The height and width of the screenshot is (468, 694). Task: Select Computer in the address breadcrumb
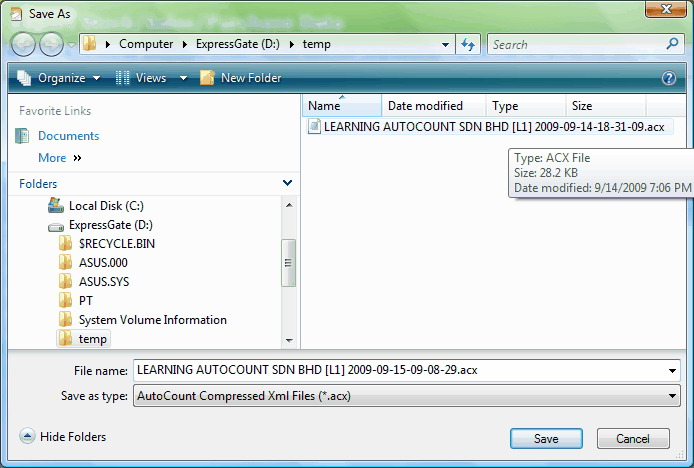coord(146,44)
